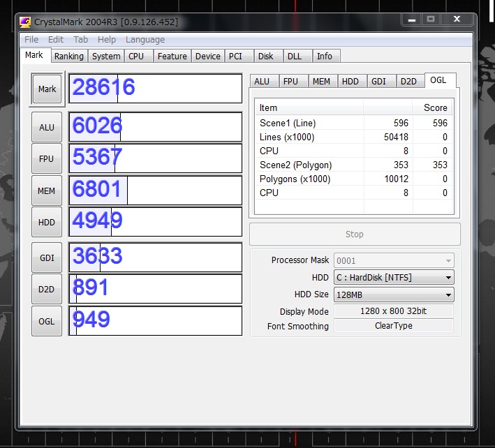Image resolution: width=495 pixels, height=448 pixels.
Task: Click the Score column header
Action: tap(432, 108)
